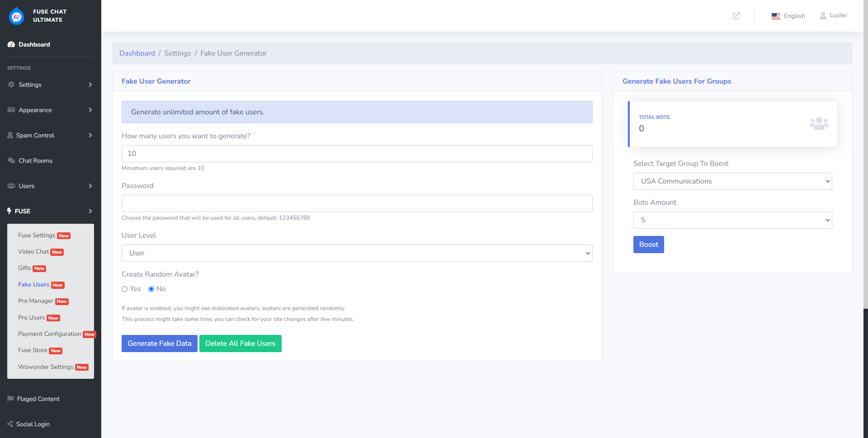Click the page vertical scrollbar
868x438 pixels.
point(866,154)
